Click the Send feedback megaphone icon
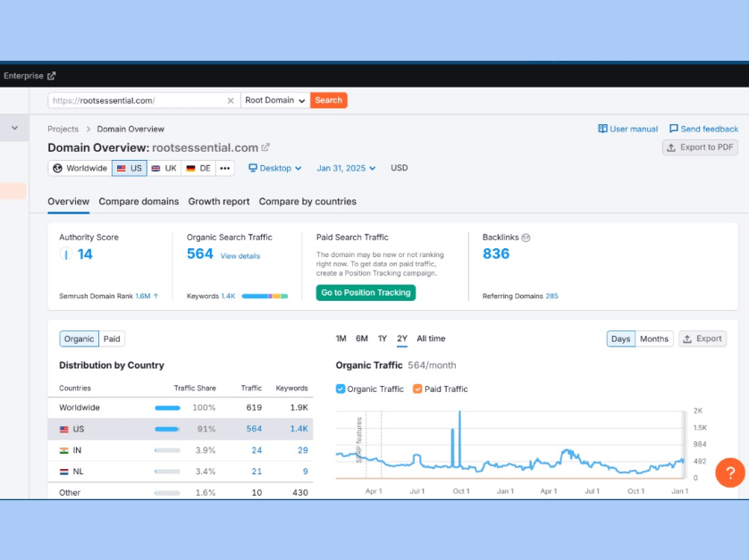 673,129
